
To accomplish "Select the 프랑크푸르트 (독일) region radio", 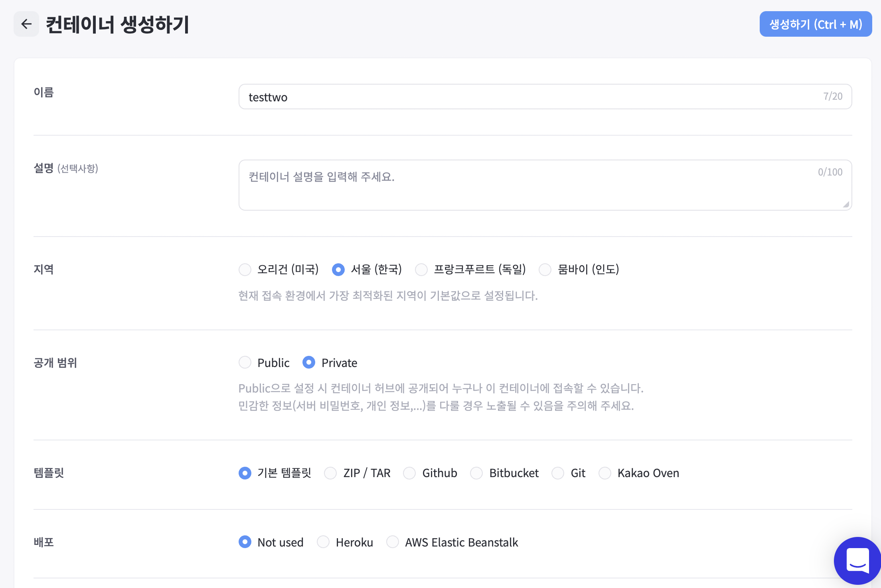I will coord(421,270).
